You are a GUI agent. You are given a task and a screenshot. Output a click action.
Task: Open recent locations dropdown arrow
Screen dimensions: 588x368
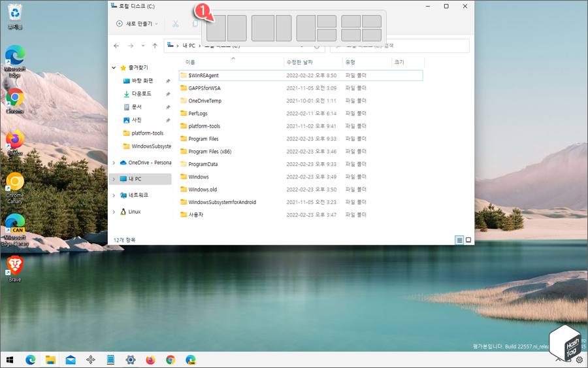(143, 46)
